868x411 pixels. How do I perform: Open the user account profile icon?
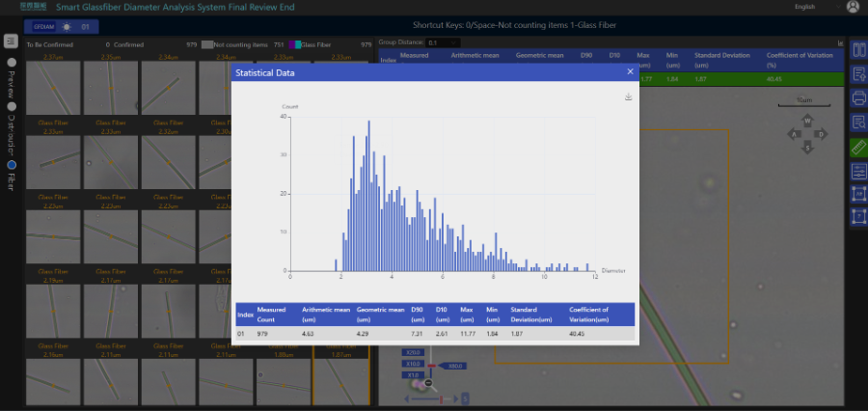853,7
